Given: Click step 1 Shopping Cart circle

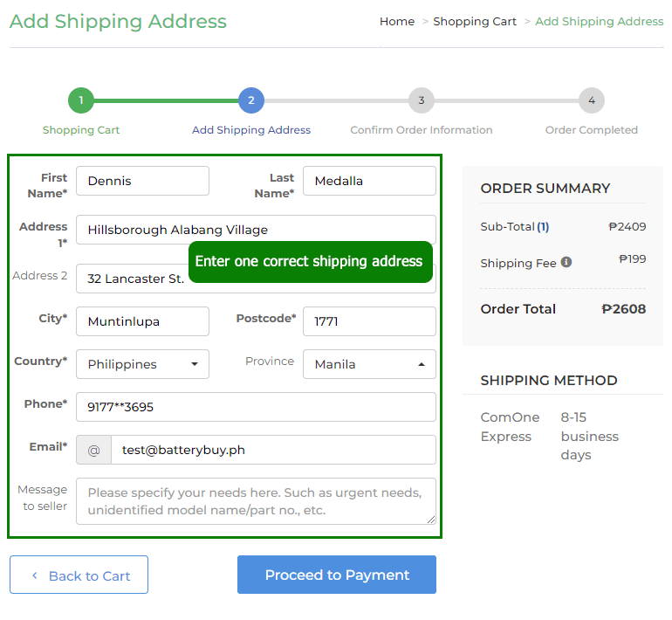Looking at the screenshot, I should pos(80,100).
